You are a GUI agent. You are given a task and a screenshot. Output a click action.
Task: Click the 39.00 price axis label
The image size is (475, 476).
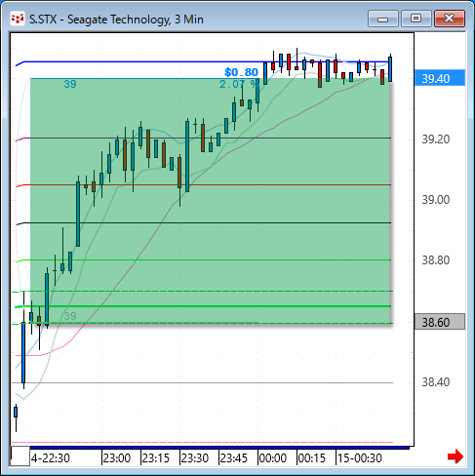(436, 199)
